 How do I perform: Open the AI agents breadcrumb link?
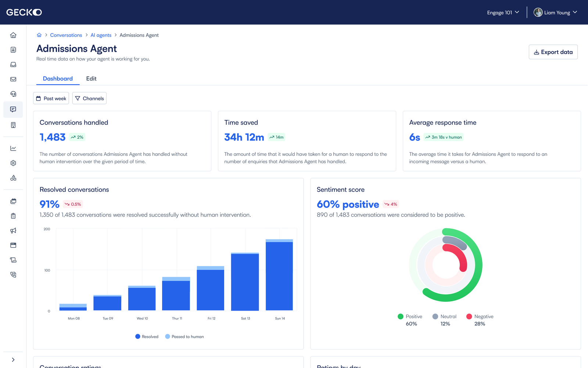(x=101, y=35)
